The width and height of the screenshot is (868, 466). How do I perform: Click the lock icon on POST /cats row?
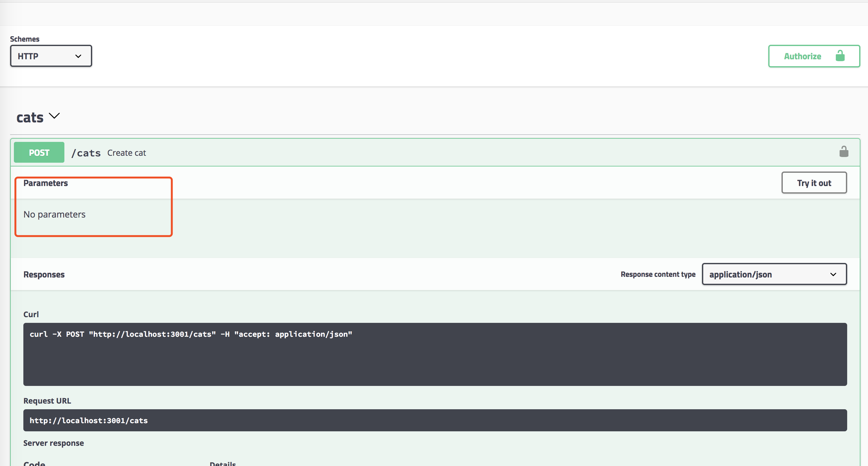843,152
